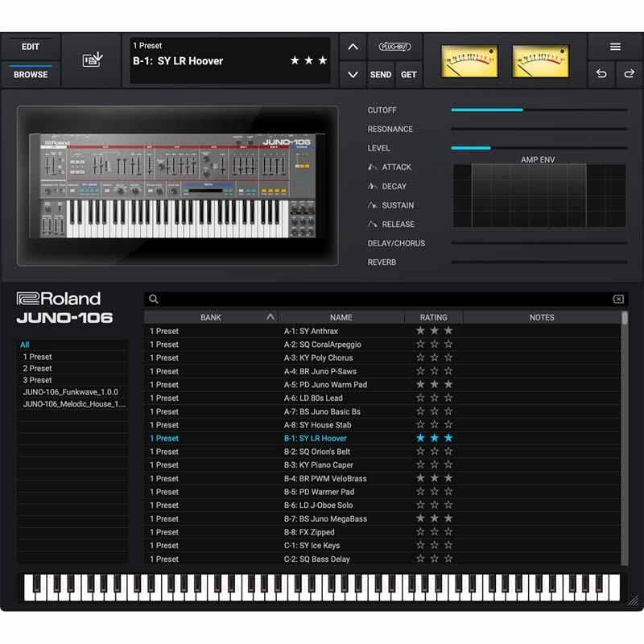Screen dimensions: 644x644
Task: Click the undo arrow icon
Action: (601, 73)
